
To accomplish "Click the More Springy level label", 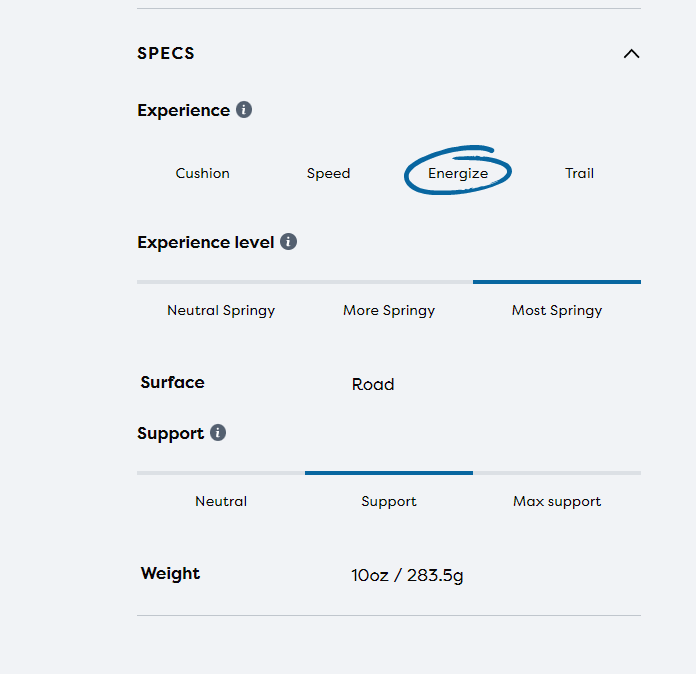I will point(389,310).
